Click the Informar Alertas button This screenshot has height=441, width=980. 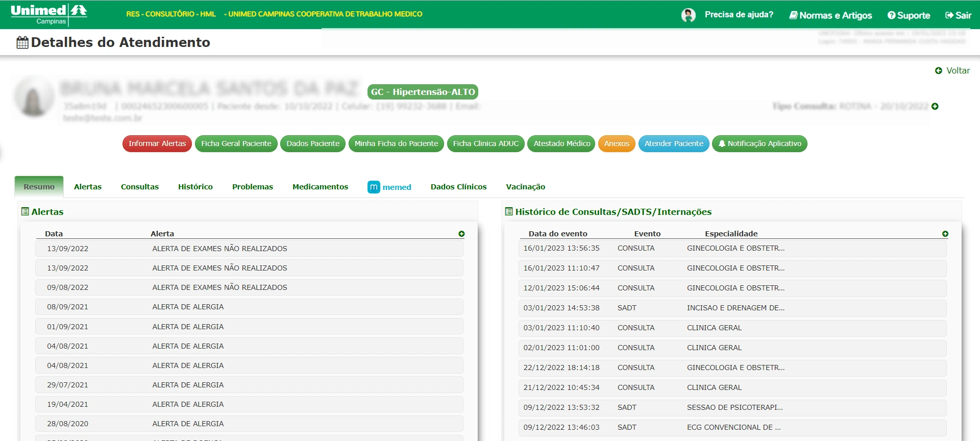coord(157,143)
